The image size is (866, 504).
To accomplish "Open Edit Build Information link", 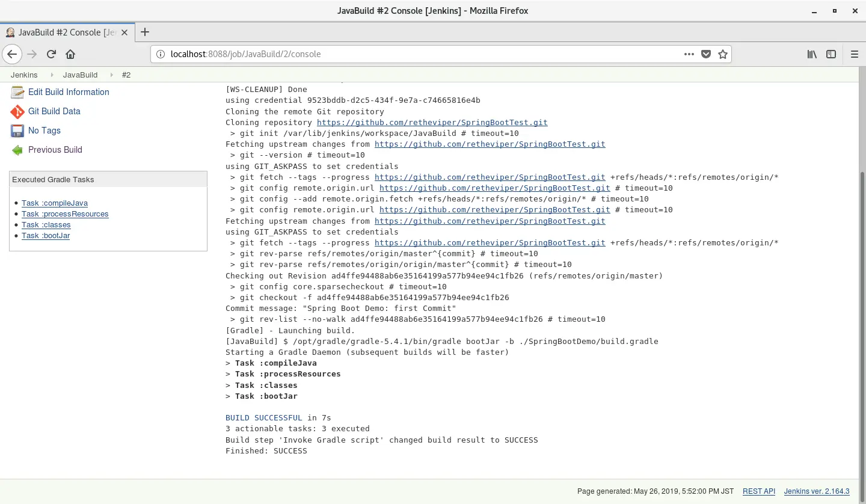I will (x=69, y=92).
